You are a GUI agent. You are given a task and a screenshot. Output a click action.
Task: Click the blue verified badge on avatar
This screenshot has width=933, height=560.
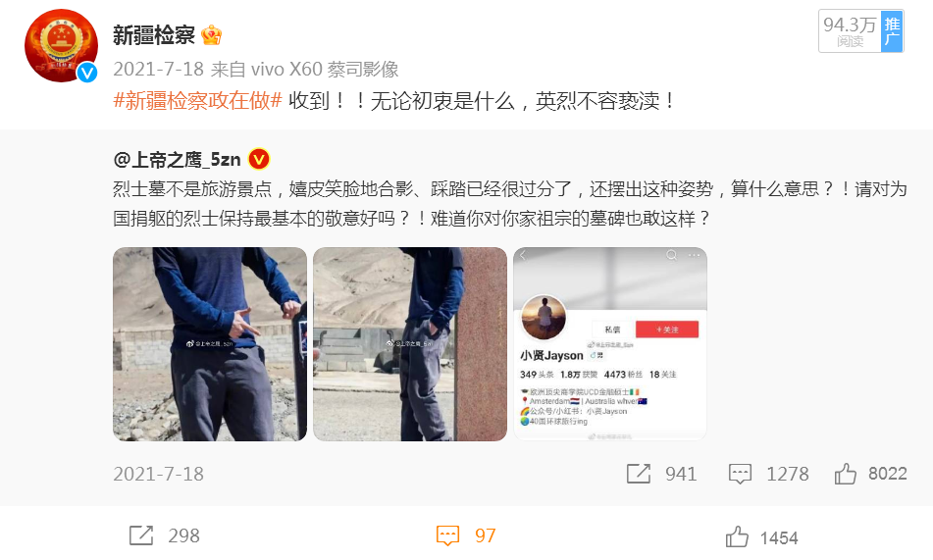click(x=87, y=72)
